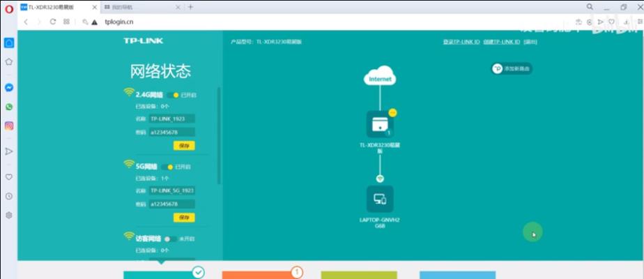Edit the TP-LINK_5G_1923 network name field
This screenshot has height=279, width=644.
click(x=171, y=190)
